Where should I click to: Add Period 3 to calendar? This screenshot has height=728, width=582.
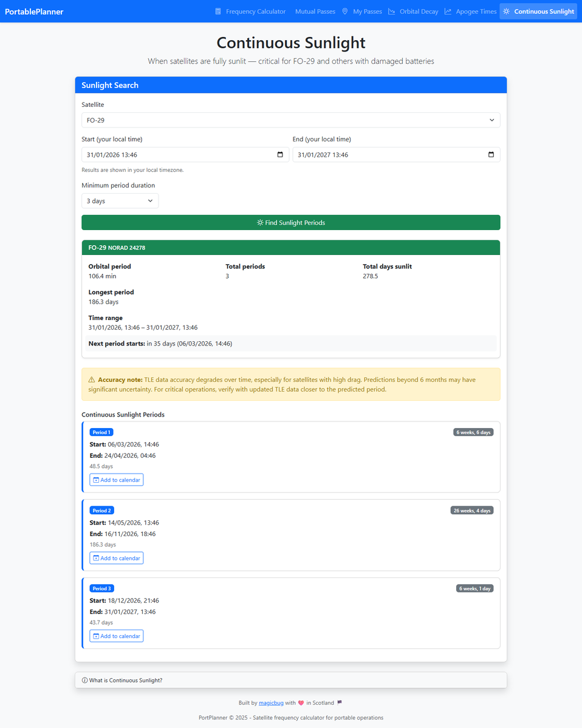point(117,636)
